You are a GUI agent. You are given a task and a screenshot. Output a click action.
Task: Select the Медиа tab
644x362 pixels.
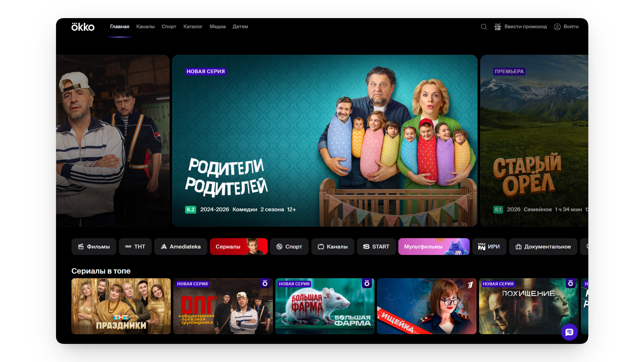[x=218, y=27]
